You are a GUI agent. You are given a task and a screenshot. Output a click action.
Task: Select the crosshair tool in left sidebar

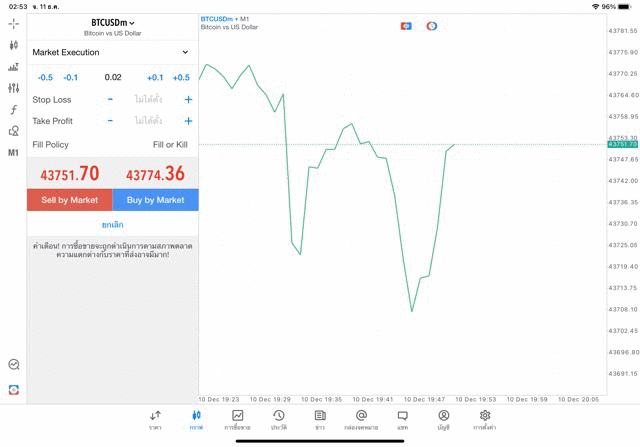pyautogui.click(x=13, y=23)
